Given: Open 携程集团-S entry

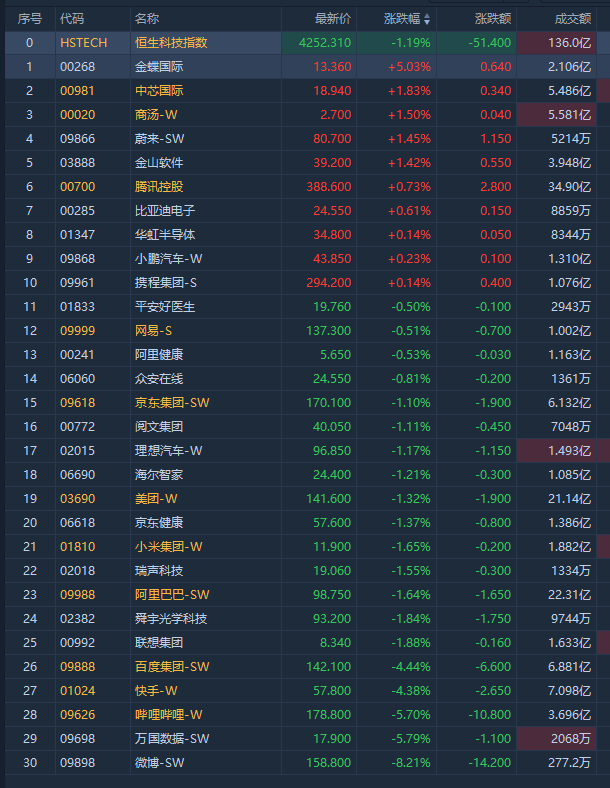Looking at the screenshot, I should tap(165, 283).
